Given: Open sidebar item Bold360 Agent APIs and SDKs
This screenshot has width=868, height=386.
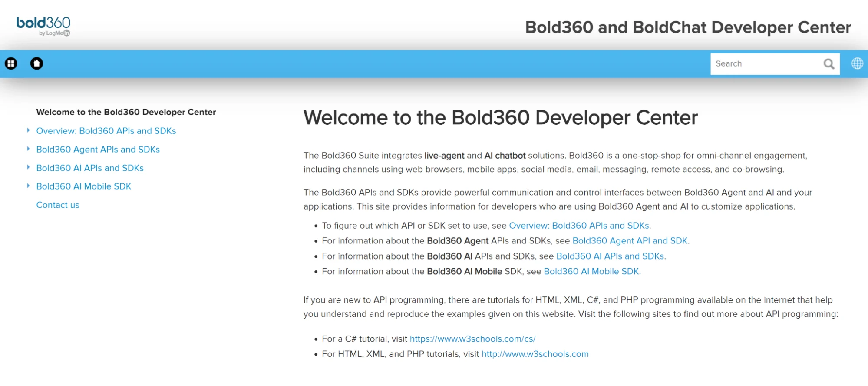Looking at the screenshot, I should point(98,150).
